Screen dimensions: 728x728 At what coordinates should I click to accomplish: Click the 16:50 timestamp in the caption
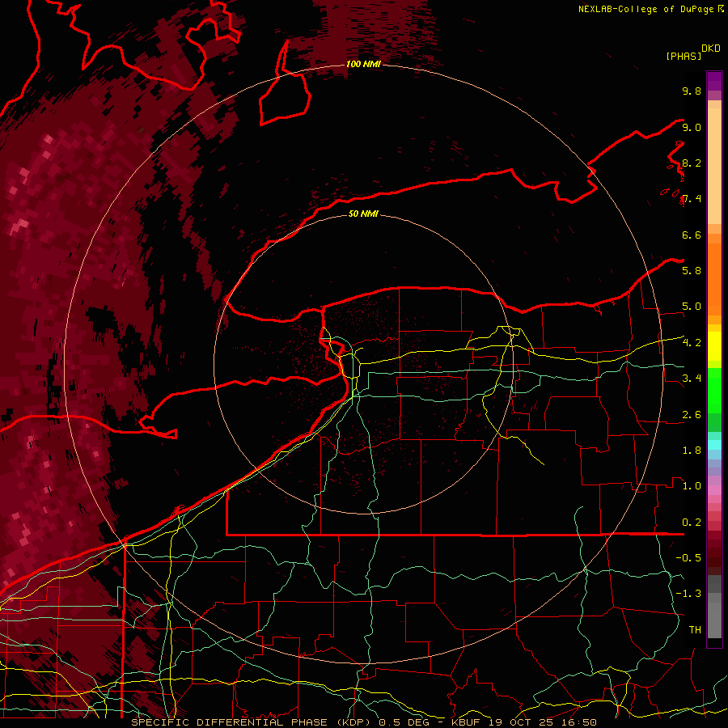coord(581,722)
